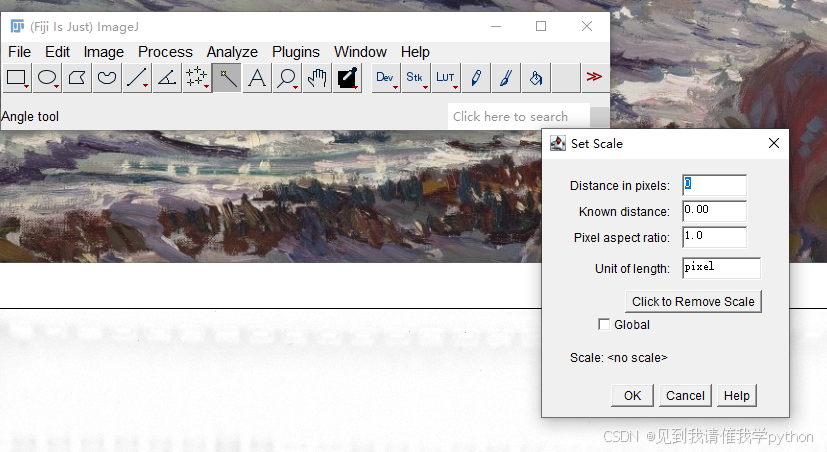Image resolution: width=827 pixels, height=452 pixels.
Task: Open the Process menu
Action: [x=165, y=52]
